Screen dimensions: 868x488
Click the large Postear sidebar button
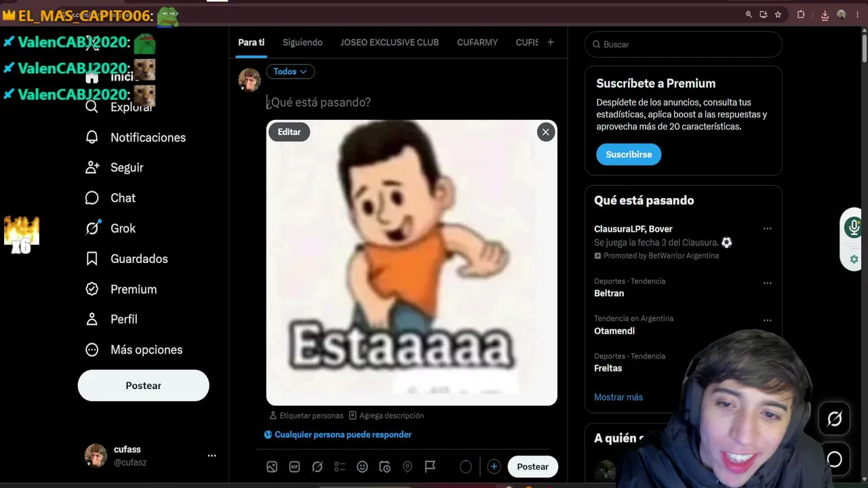[x=143, y=385]
